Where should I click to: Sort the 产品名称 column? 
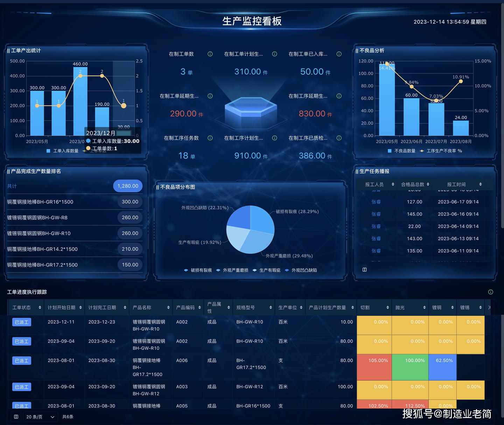tap(168, 307)
